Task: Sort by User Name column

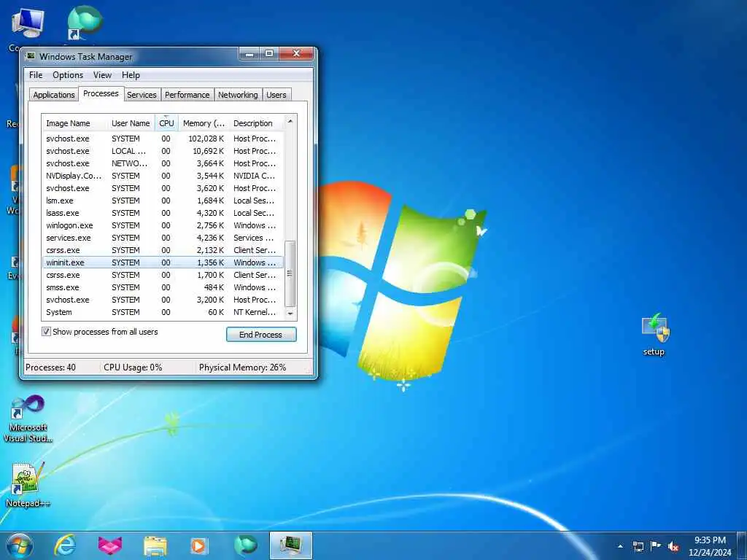Action: click(x=131, y=123)
